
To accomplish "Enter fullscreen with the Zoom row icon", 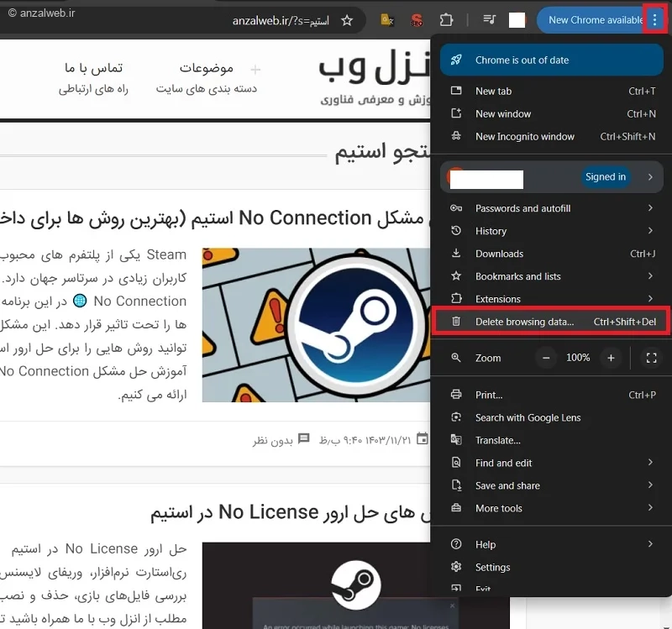I will [x=652, y=358].
